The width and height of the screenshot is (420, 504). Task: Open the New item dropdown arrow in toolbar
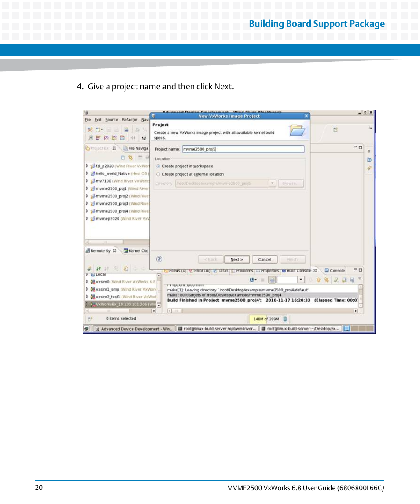(102, 129)
